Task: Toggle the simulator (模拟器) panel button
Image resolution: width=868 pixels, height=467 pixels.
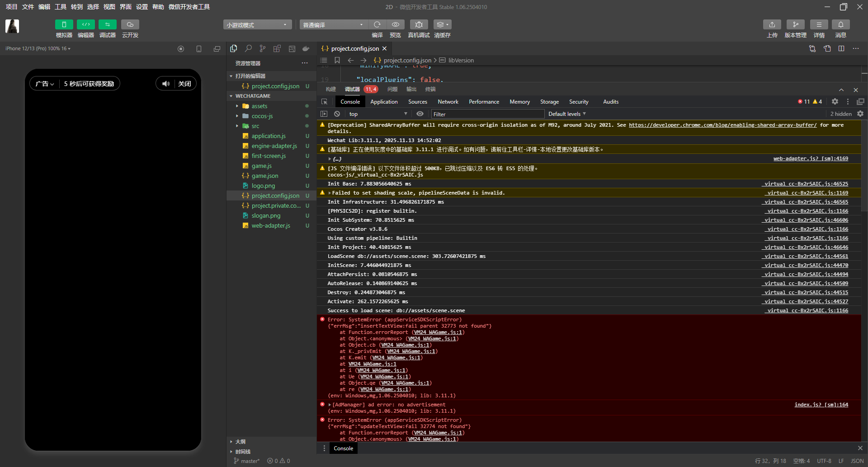Action: pos(64,24)
